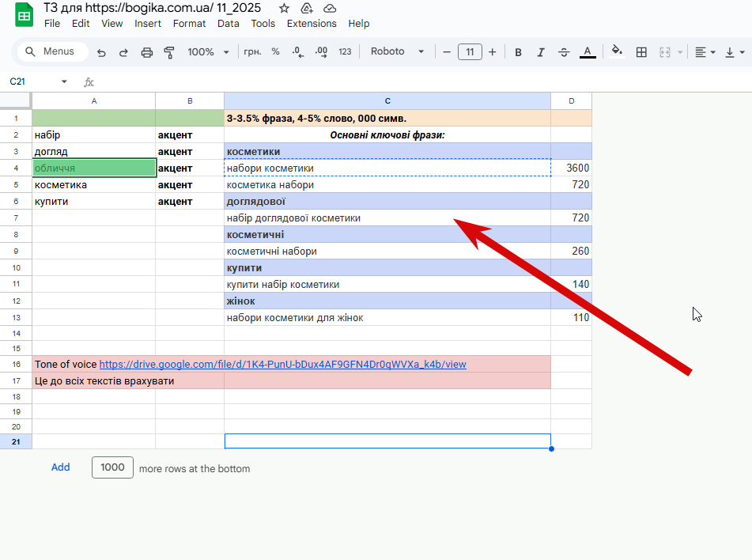This screenshot has width=752, height=560.
Task: Open the borders tool in the toolbar
Action: coord(641,52)
